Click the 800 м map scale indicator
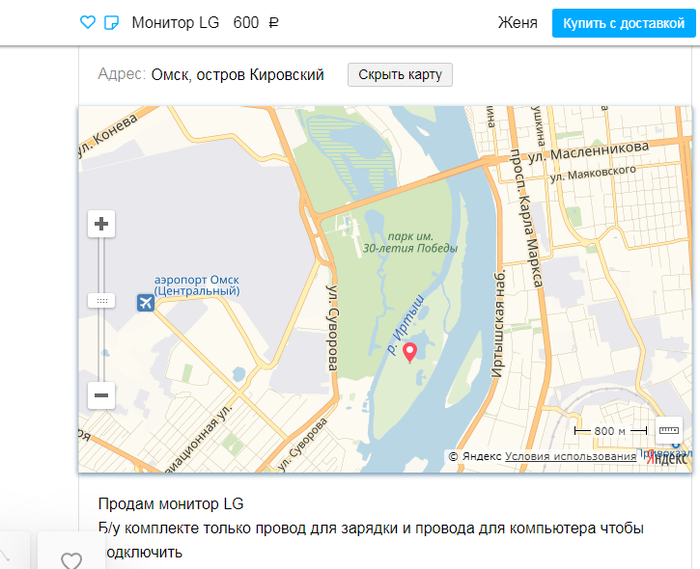Image resolution: width=700 pixels, height=569 pixels. [x=610, y=431]
